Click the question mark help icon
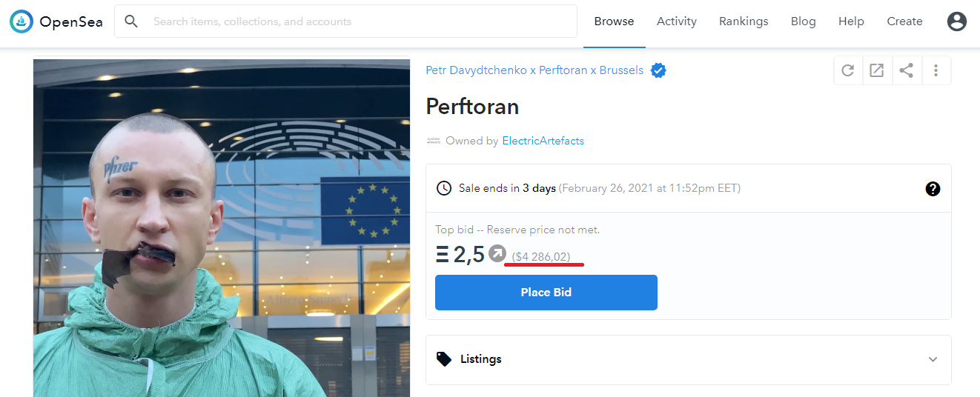The width and height of the screenshot is (980, 397). pyautogui.click(x=933, y=188)
